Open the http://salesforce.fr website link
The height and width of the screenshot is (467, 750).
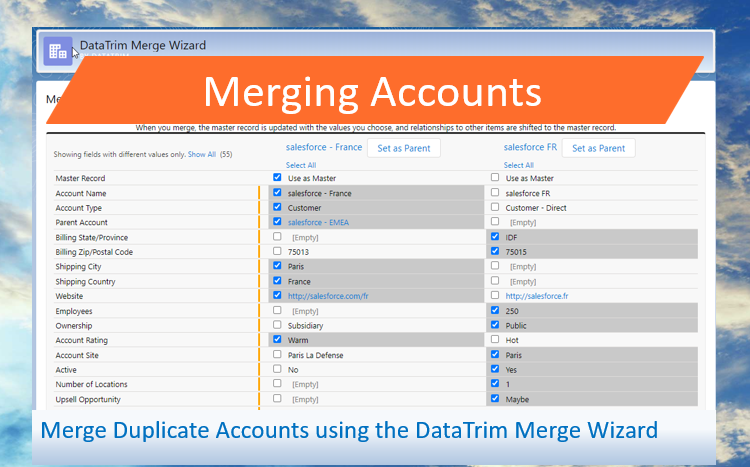coord(539,296)
